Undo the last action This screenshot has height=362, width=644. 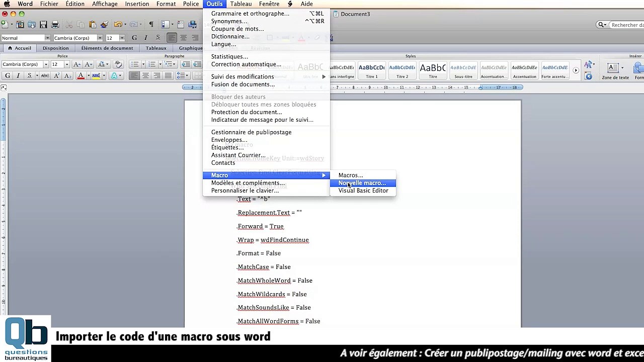118,24
